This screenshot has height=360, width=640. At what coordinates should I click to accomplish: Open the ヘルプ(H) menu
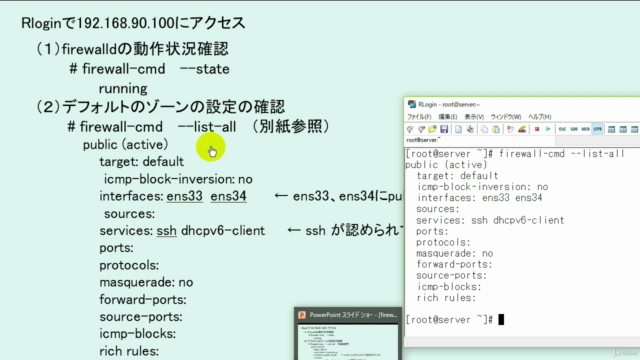tap(540, 117)
